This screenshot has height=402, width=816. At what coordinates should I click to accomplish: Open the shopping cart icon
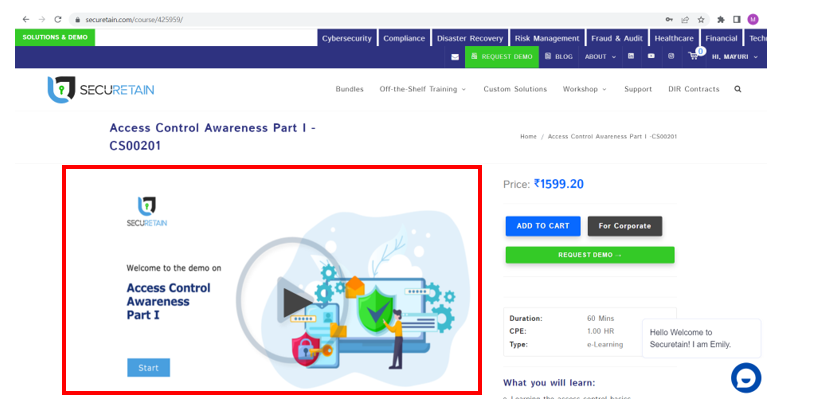(694, 55)
